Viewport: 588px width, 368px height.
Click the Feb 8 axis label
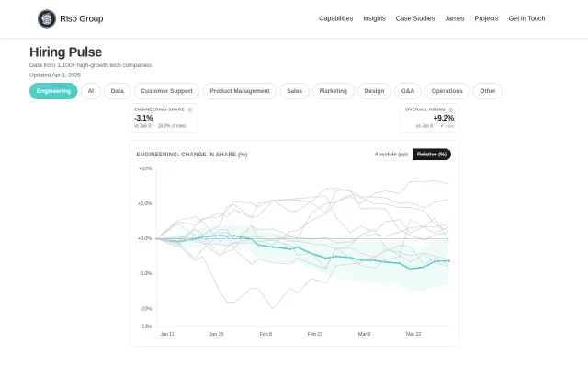click(266, 334)
